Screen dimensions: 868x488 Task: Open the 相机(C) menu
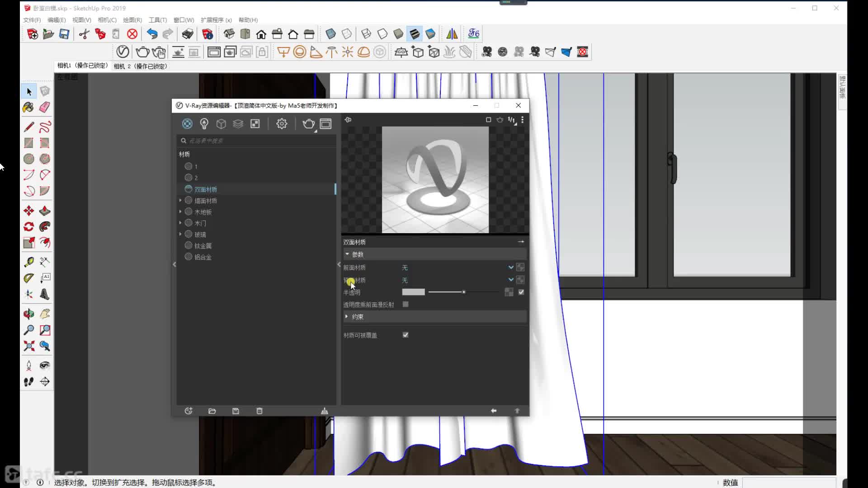tap(107, 20)
